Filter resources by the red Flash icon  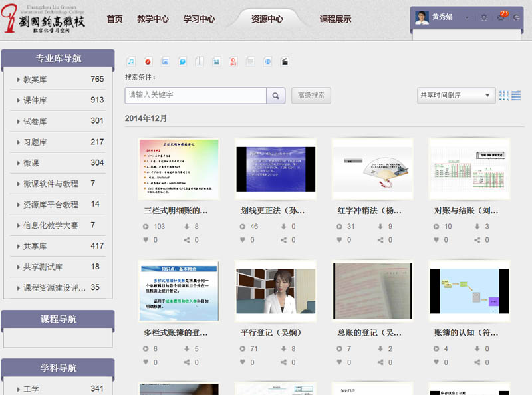click(148, 61)
